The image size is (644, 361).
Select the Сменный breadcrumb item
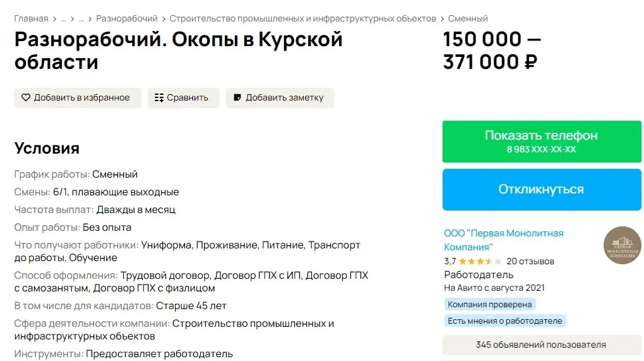coord(468,18)
